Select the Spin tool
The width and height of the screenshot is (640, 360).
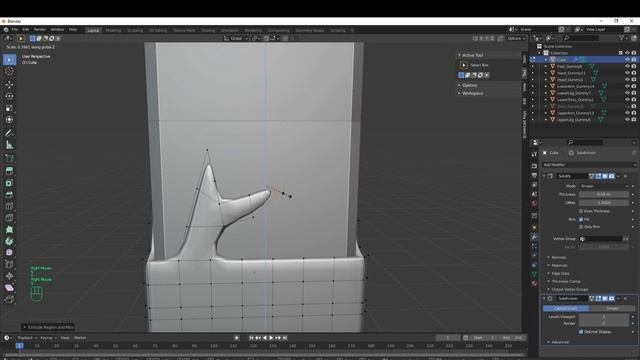(x=9, y=241)
